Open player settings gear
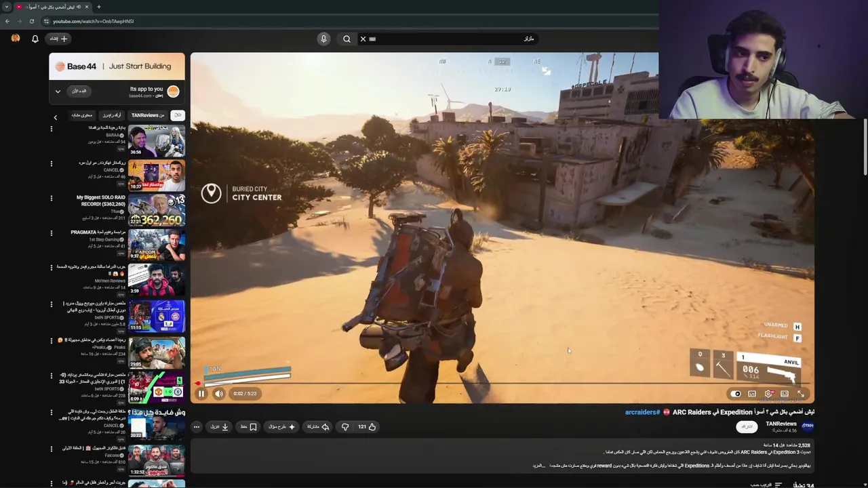This screenshot has width=868, height=488. coord(768,394)
